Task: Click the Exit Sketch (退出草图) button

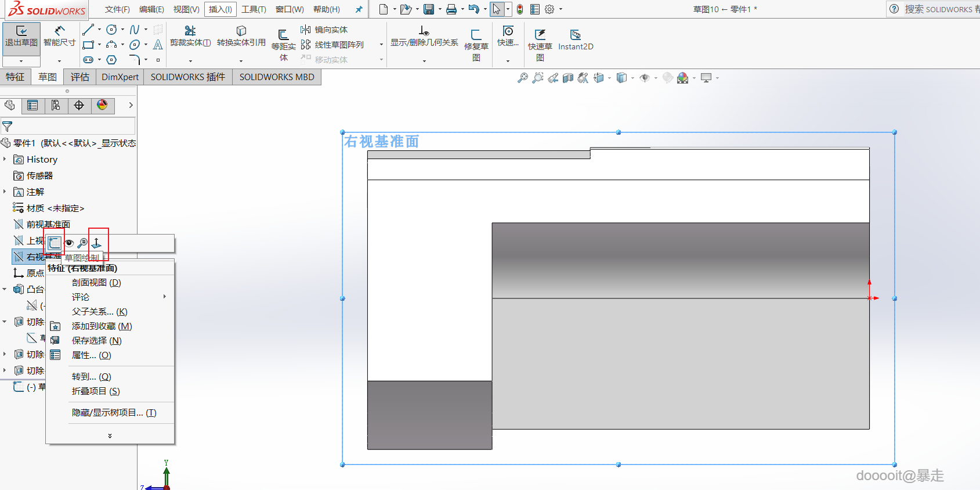Action: 21,36
